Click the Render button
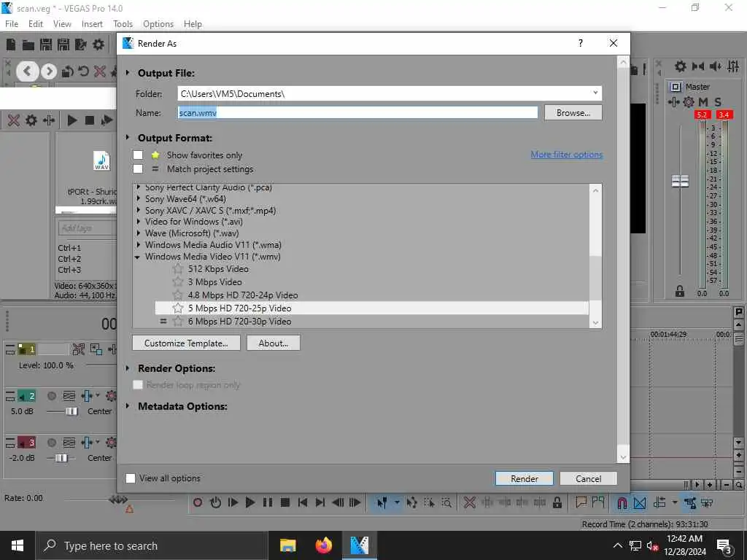Image resolution: width=747 pixels, height=560 pixels. [524, 478]
